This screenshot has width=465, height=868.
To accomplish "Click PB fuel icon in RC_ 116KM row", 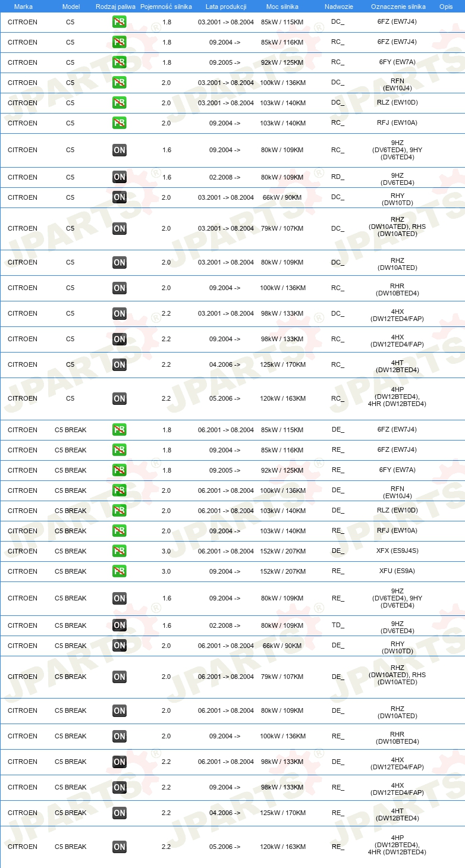I will pos(120,43).
